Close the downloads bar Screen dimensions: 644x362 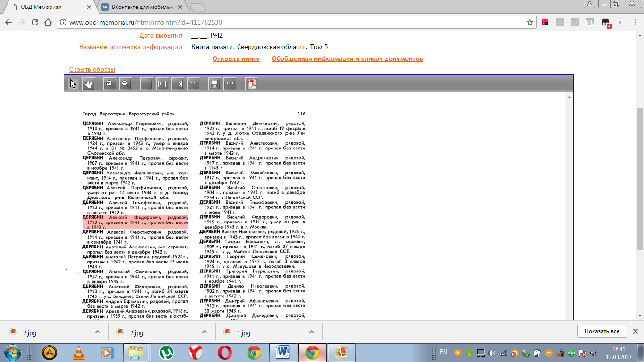click(635, 331)
